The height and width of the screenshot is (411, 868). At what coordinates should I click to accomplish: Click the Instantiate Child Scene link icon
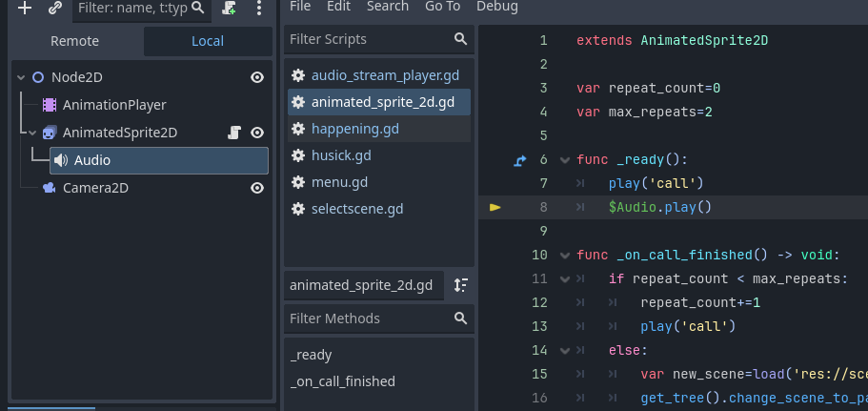pyautogui.click(x=55, y=8)
